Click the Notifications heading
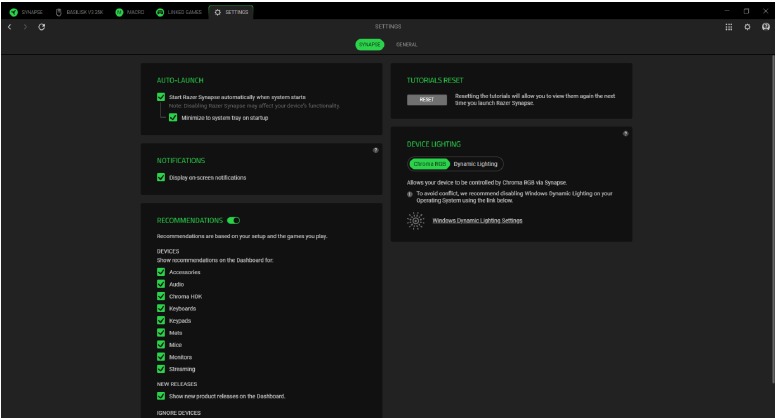The height and width of the screenshot is (418, 777). 181,160
